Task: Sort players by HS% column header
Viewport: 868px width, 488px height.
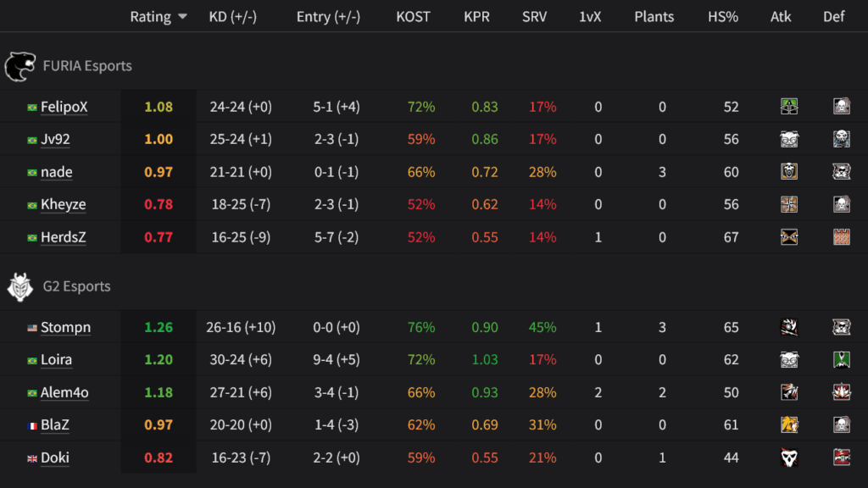Action: click(x=722, y=16)
